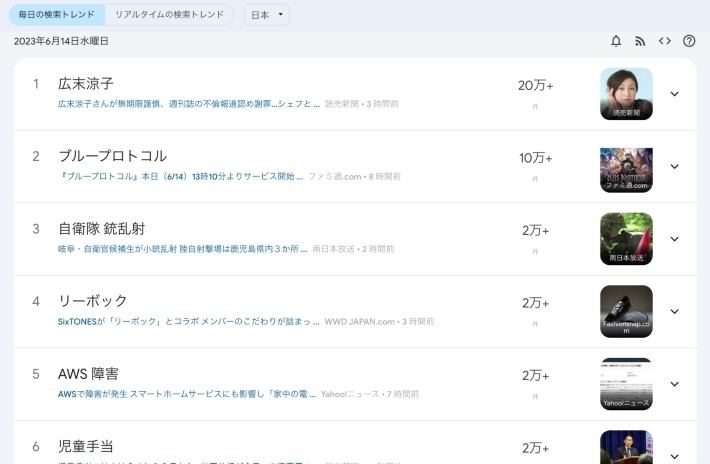Image resolution: width=710 pixels, height=464 pixels.
Task: Click the date 2023年6月14日水曜日
Action: pos(61,41)
